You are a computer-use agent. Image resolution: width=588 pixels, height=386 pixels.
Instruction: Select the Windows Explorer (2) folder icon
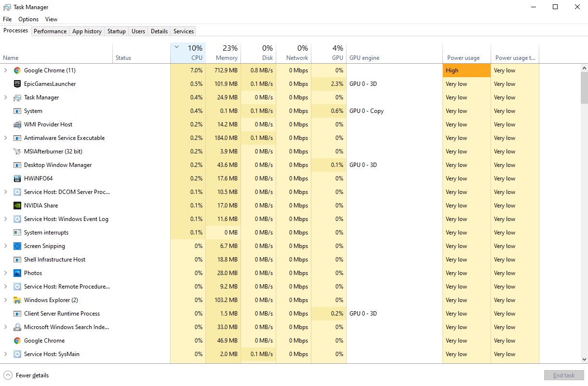[x=17, y=300]
